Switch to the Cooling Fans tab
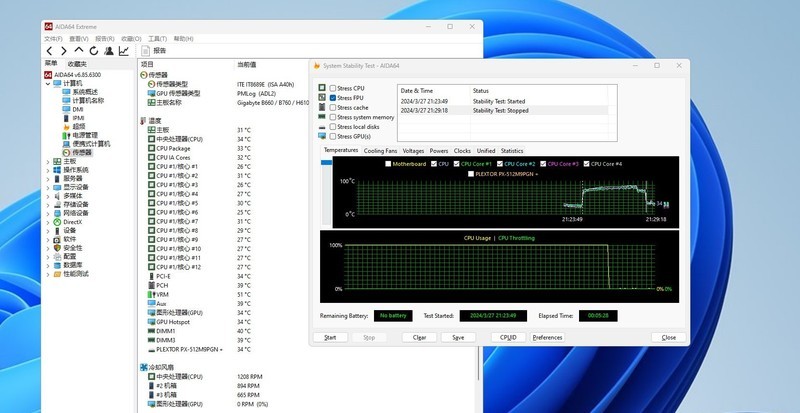 [x=379, y=150]
